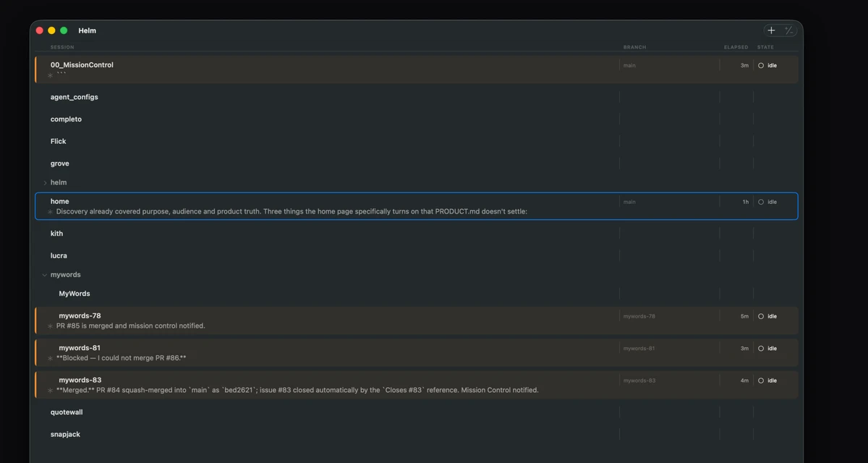Click 'Discovery already covered purpose' message
This screenshot has height=463, width=868.
pos(292,212)
